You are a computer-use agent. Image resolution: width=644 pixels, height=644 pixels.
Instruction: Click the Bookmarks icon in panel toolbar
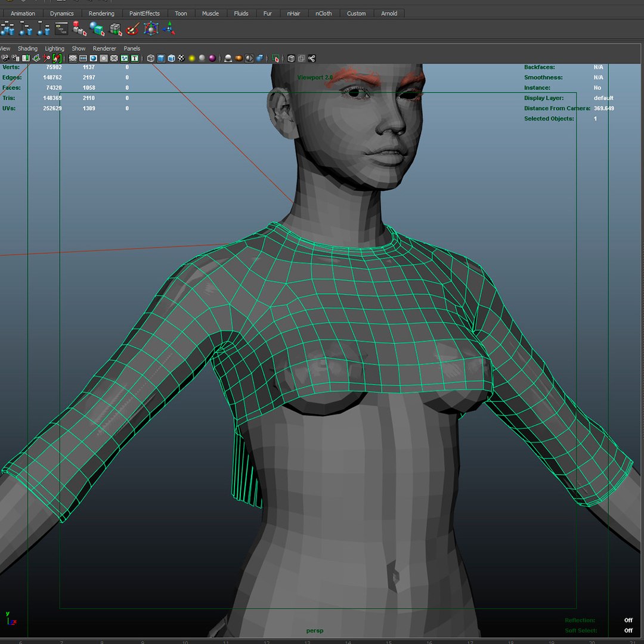(x=26, y=58)
